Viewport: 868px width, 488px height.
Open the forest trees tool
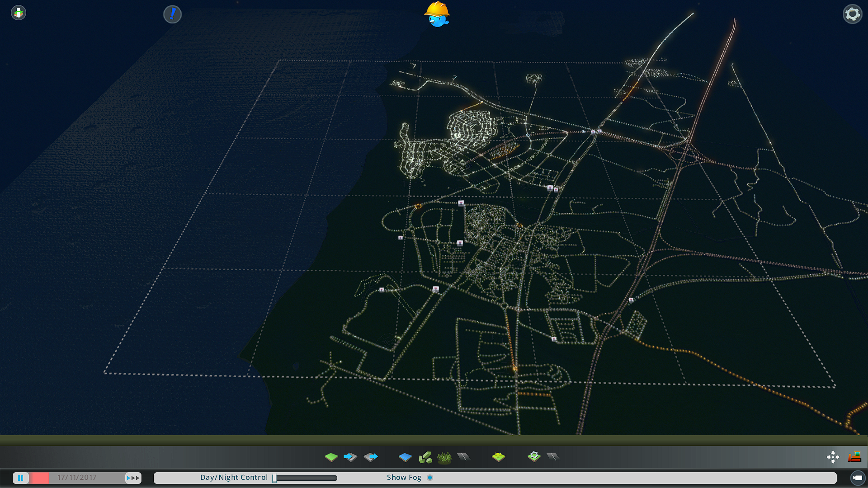[x=444, y=457]
